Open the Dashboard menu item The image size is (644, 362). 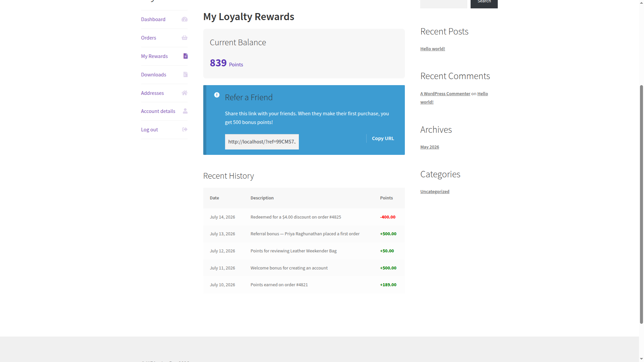coord(153,19)
